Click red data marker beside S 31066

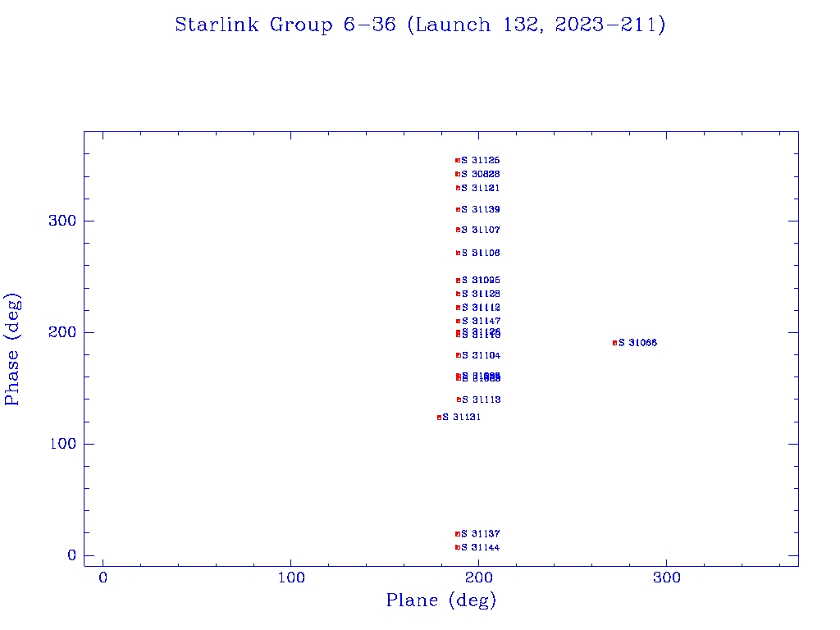click(x=615, y=343)
